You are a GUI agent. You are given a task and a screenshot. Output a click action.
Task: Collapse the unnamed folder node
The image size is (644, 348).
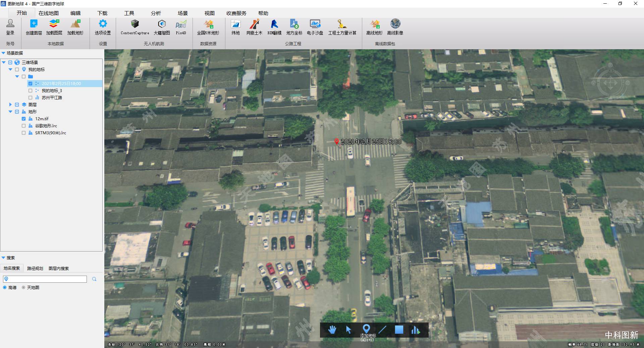[x=17, y=77]
